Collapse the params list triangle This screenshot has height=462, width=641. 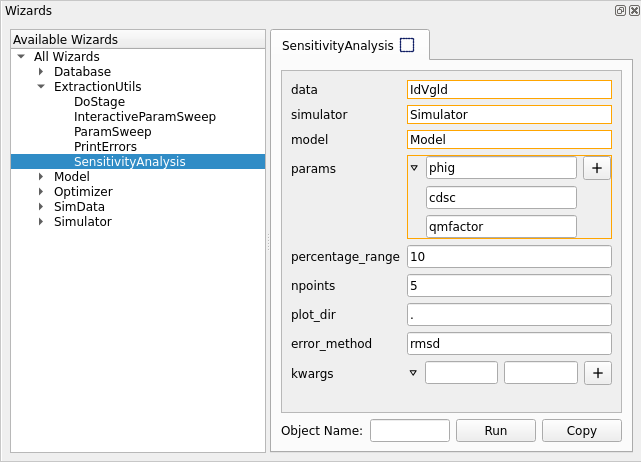tap(415, 168)
